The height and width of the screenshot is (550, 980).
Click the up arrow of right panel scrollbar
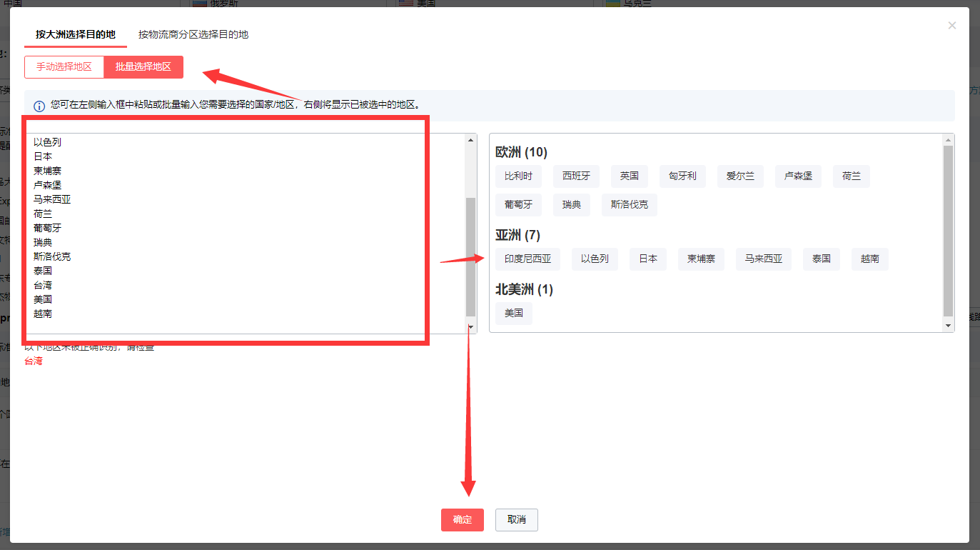948,140
